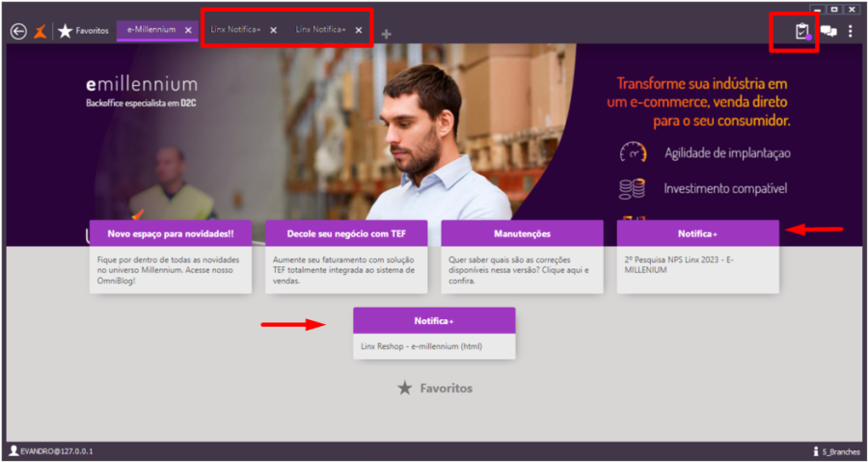This screenshot has height=462, width=868.
Task: Click the info icon by 5_Branches
Action: click(x=815, y=451)
